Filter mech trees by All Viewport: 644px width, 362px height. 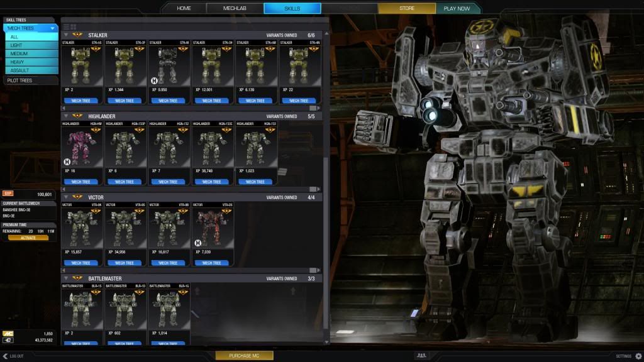31,37
